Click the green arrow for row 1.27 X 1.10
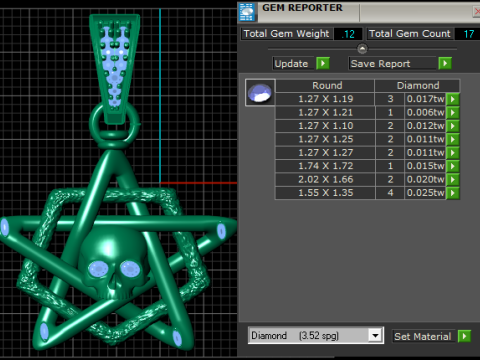 click(453, 126)
